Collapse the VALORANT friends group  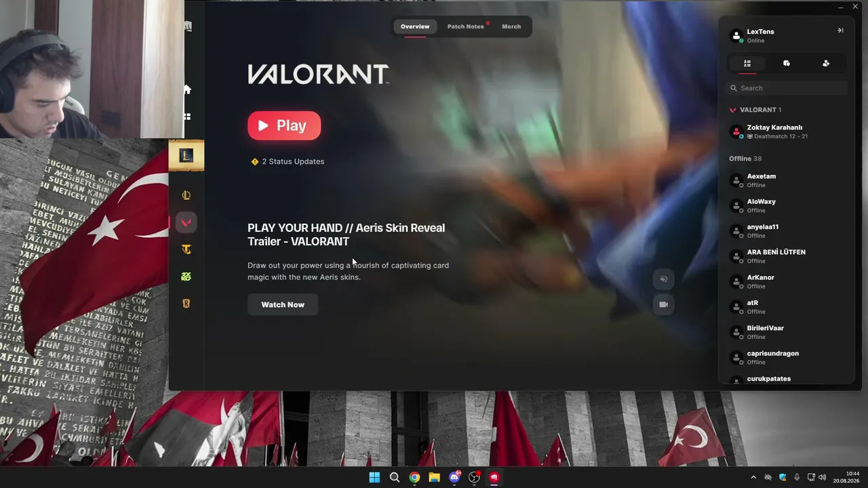tap(755, 110)
